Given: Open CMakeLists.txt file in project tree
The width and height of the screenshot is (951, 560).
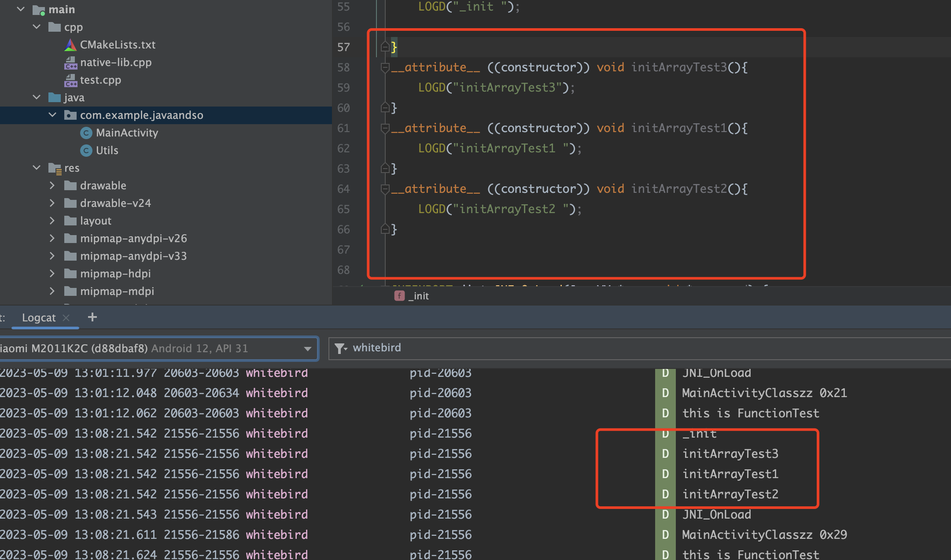Looking at the screenshot, I should (117, 45).
